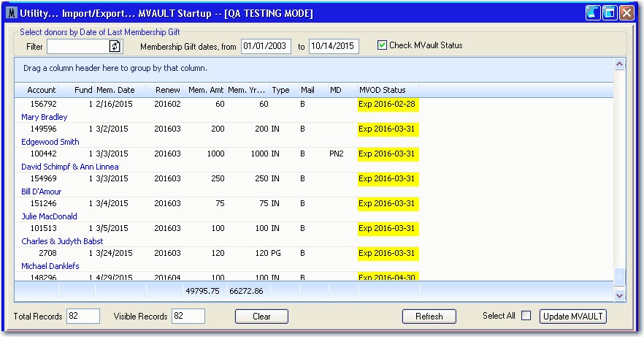Viewport: 644px width, 337px height.
Task: Click the 1000 membership amount cell
Action: [215, 154]
